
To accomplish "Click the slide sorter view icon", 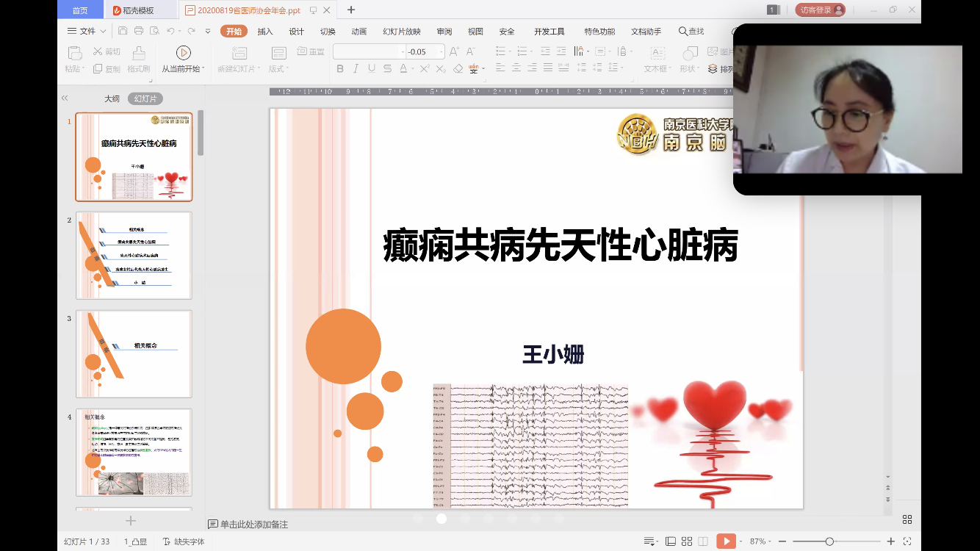I will click(x=687, y=541).
